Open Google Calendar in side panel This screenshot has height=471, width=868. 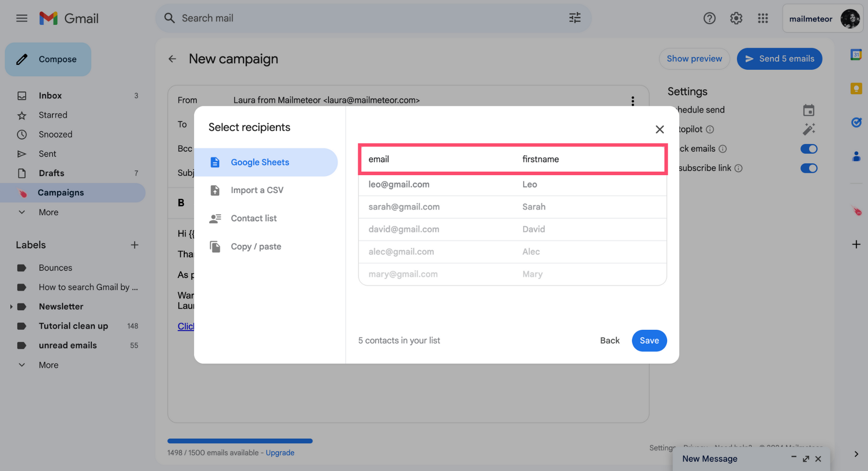click(x=856, y=55)
